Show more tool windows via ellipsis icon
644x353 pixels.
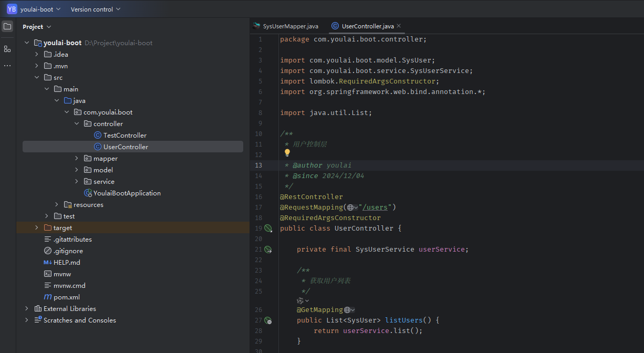[7, 66]
